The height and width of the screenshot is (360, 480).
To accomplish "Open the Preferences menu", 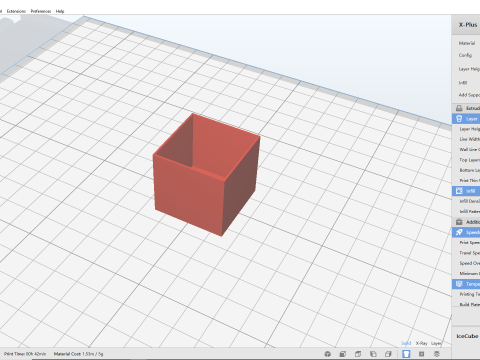I will 41,11.
